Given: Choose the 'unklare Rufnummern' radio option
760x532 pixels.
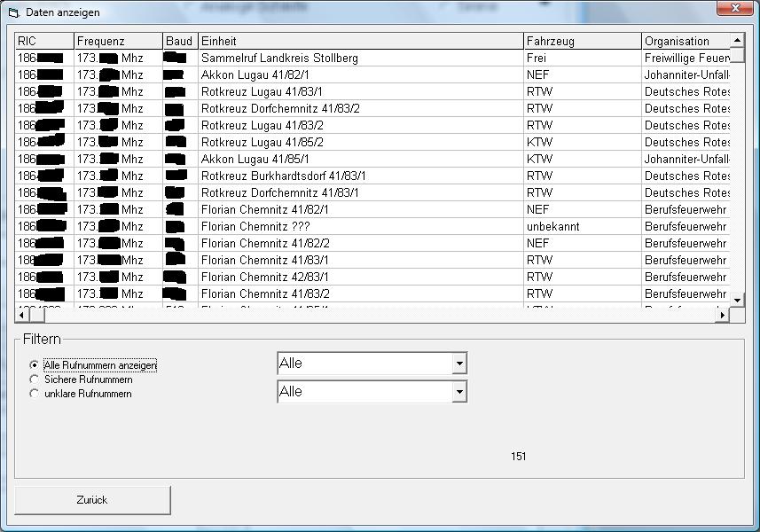Looking at the screenshot, I should [35, 393].
